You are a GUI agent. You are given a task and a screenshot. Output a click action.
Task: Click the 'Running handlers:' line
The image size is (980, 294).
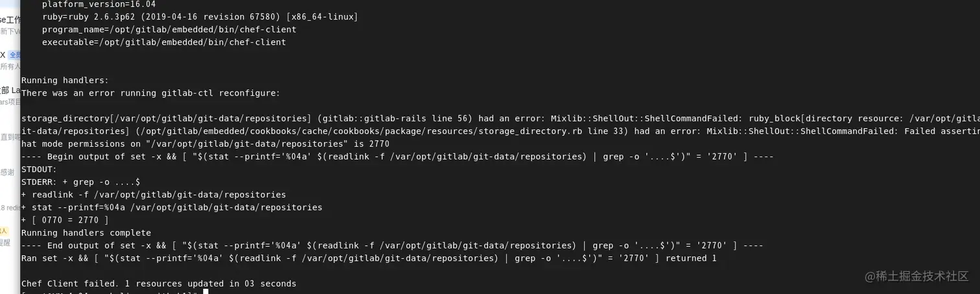(65, 80)
